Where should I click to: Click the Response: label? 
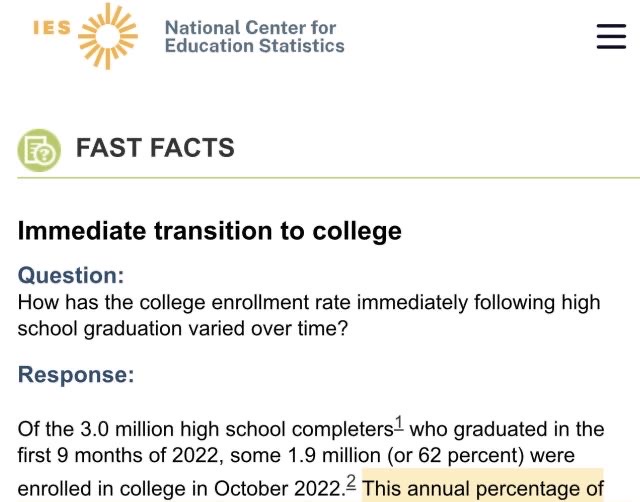(76, 374)
